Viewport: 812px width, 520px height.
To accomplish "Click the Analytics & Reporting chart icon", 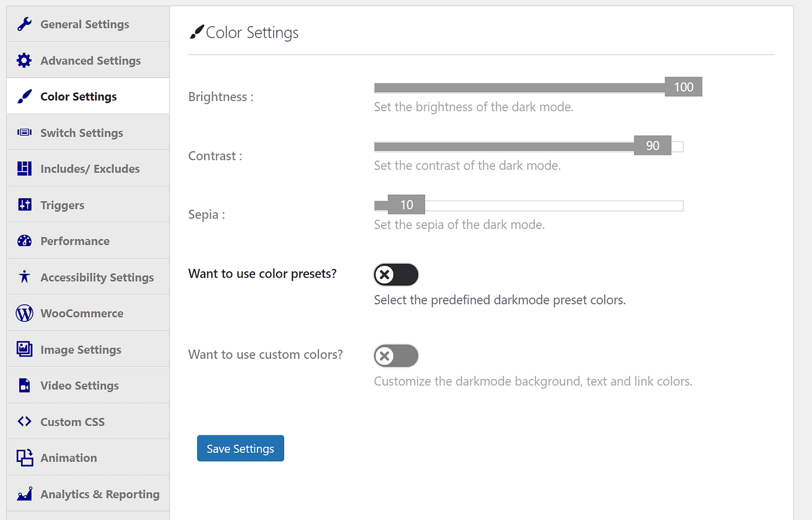I will [x=24, y=493].
